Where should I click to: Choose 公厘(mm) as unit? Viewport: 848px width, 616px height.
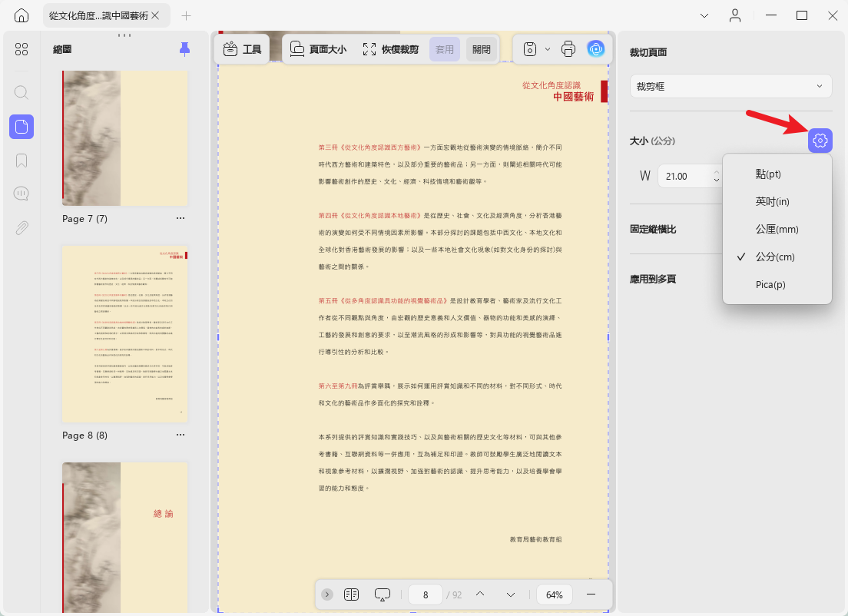777,230
